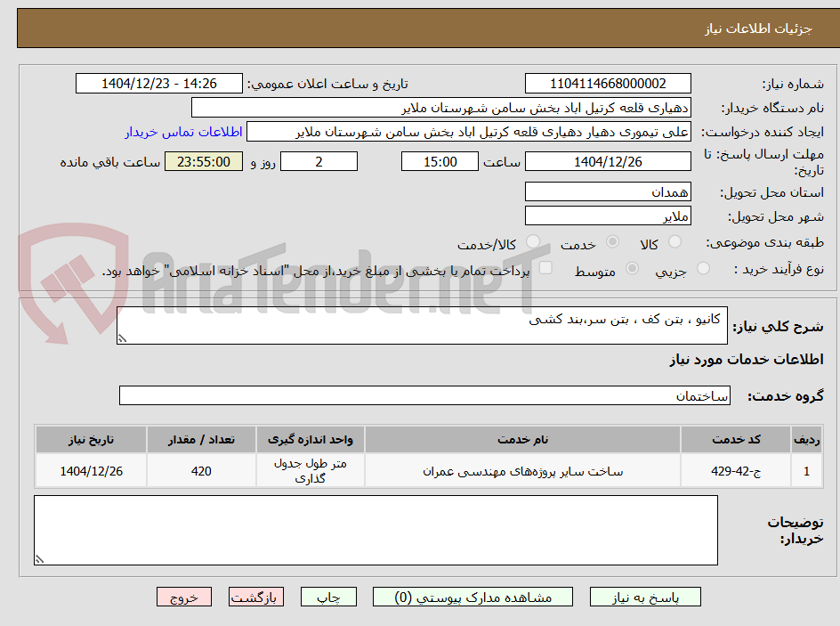
Task: Click the remaining days field showing 2
Action: [x=319, y=161]
